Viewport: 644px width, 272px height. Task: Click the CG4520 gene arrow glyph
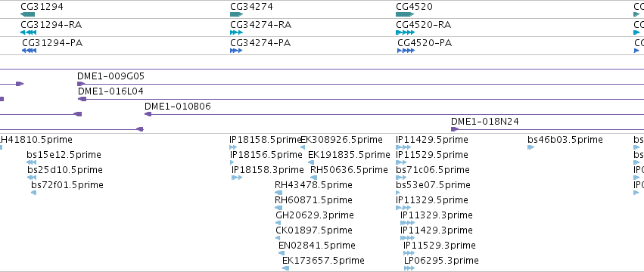click(405, 14)
